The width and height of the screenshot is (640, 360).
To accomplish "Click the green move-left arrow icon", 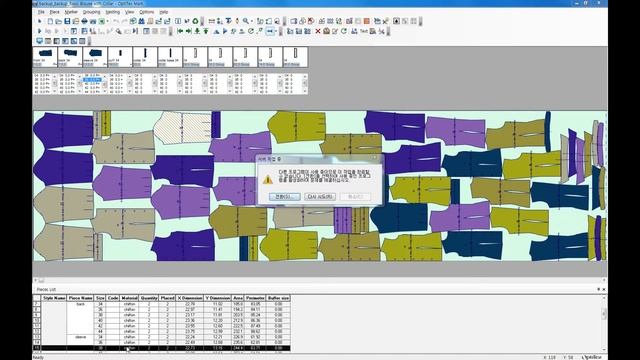I will [x=180, y=31].
